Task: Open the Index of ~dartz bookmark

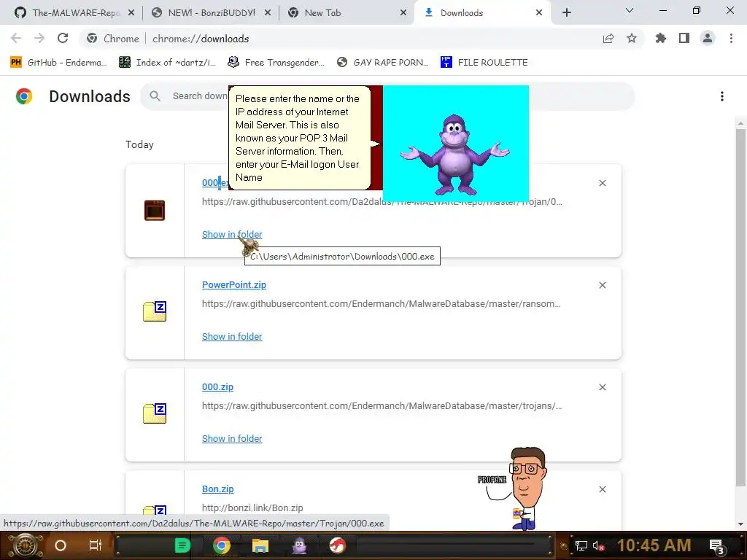Action: 167,63
